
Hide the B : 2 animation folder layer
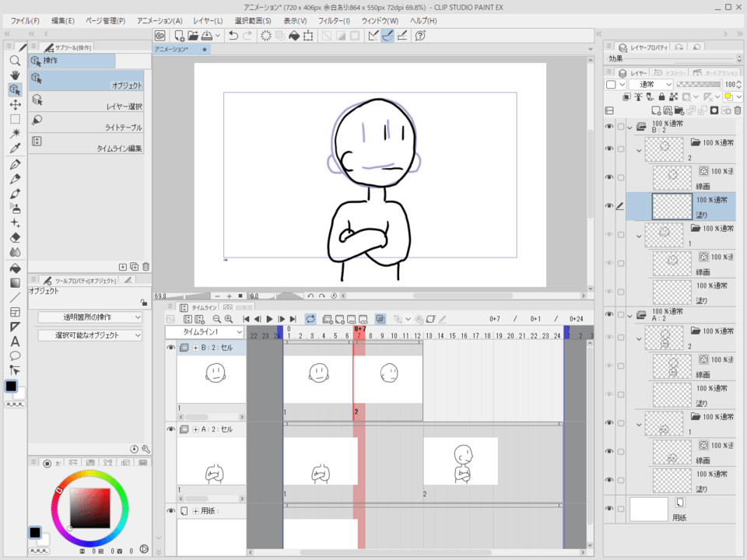(608, 127)
